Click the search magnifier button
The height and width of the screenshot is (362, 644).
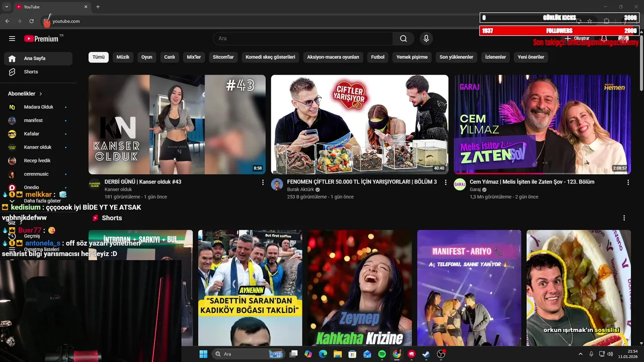point(404,39)
